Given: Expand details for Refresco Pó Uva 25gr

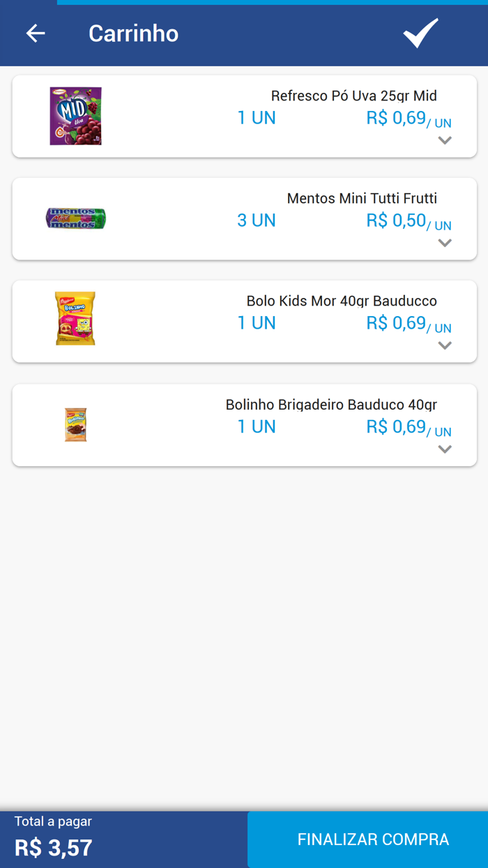Looking at the screenshot, I should 445,140.
